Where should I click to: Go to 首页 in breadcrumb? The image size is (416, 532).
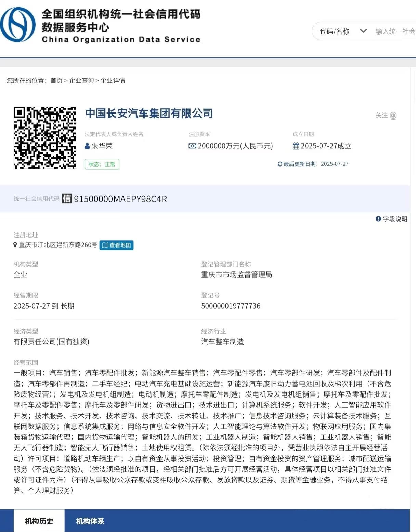(x=56, y=80)
